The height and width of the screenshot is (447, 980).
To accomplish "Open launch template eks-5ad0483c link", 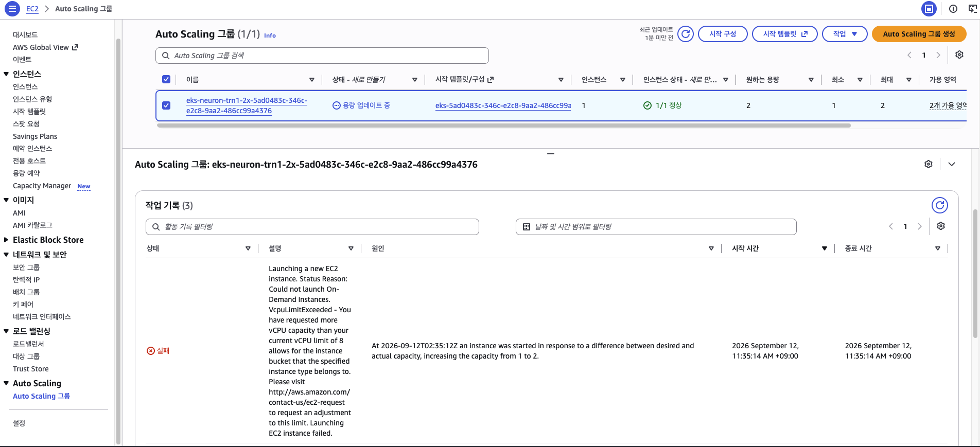I will [503, 105].
